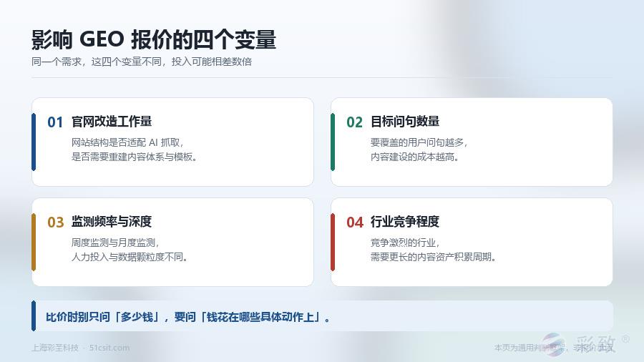The width and height of the screenshot is (644, 362).
Task: Click the line 竞争激烈的行业
Action: (406, 243)
